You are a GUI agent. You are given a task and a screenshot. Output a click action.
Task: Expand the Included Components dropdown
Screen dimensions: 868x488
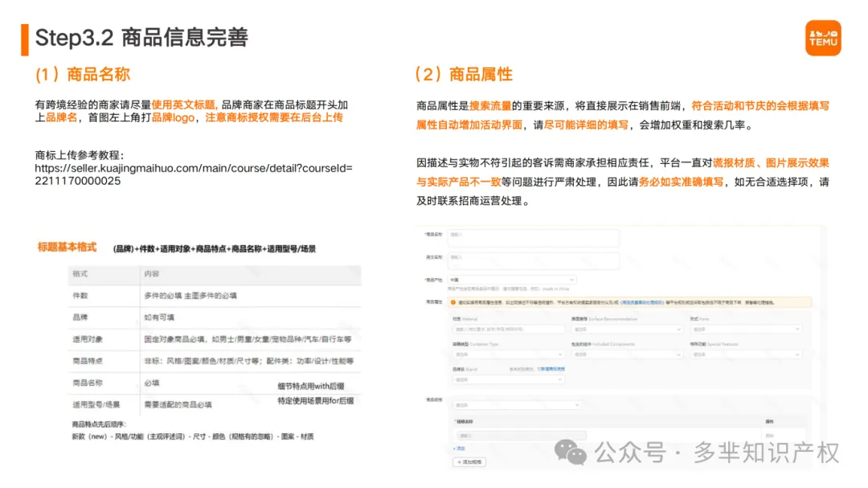627,354
